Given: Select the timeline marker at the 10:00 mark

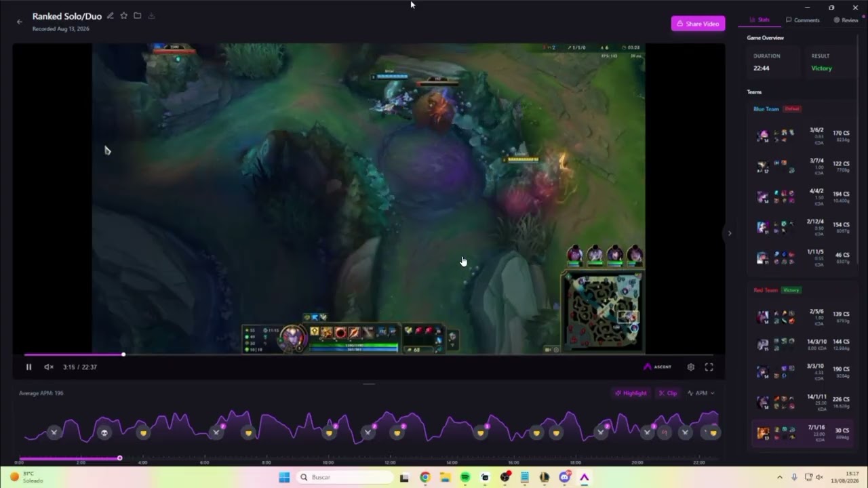Looking at the screenshot, I should 330,432.
